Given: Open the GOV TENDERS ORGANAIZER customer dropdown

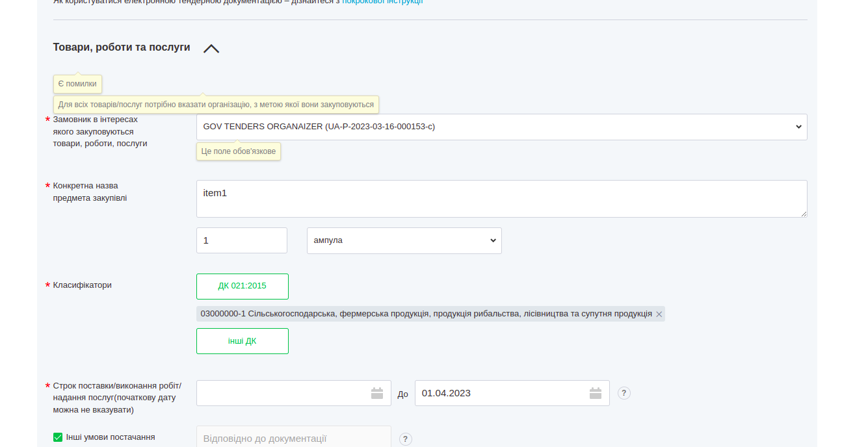Looking at the screenshot, I should 501,127.
